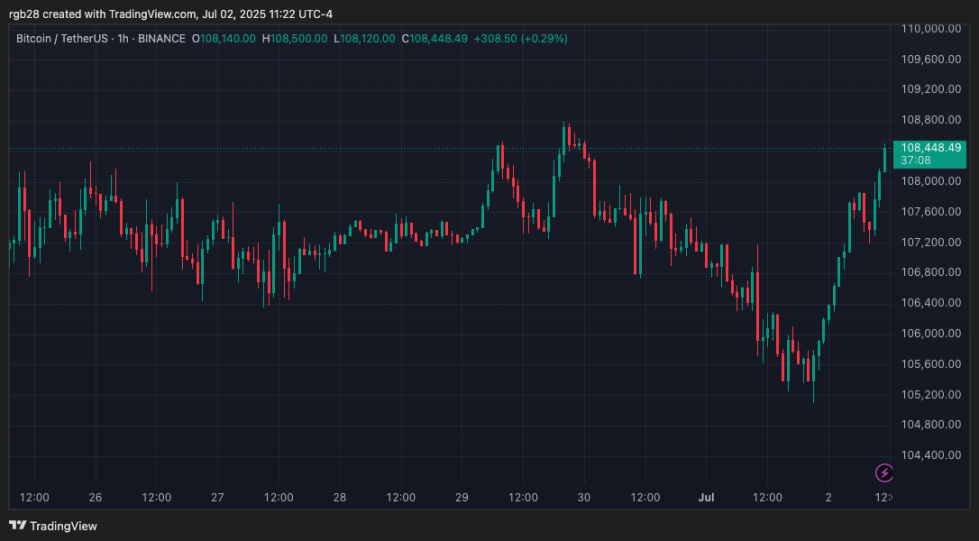Click the Low value L108,120.00
979x541 pixels.
pyautogui.click(x=367, y=38)
